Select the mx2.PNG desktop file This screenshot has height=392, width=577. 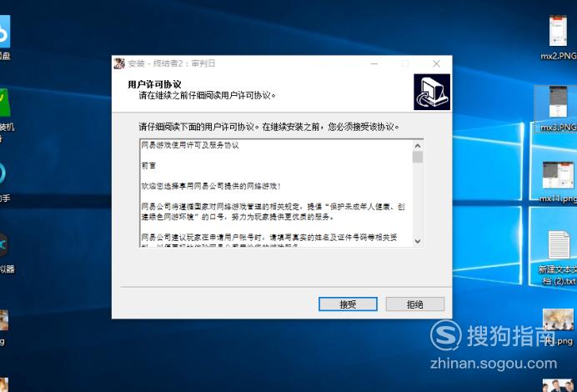[x=558, y=38]
